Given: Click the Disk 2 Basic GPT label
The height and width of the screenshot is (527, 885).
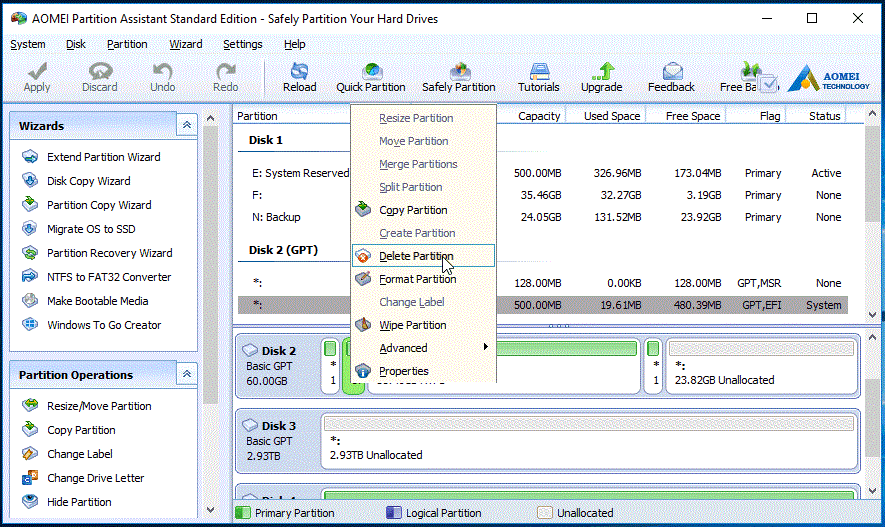Looking at the screenshot, I should pos(277,366).
